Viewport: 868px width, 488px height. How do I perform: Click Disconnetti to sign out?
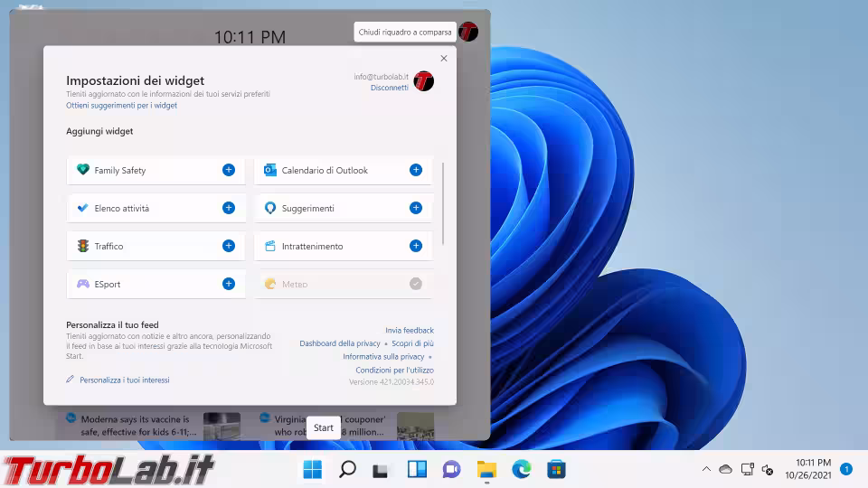coord(389,88)
